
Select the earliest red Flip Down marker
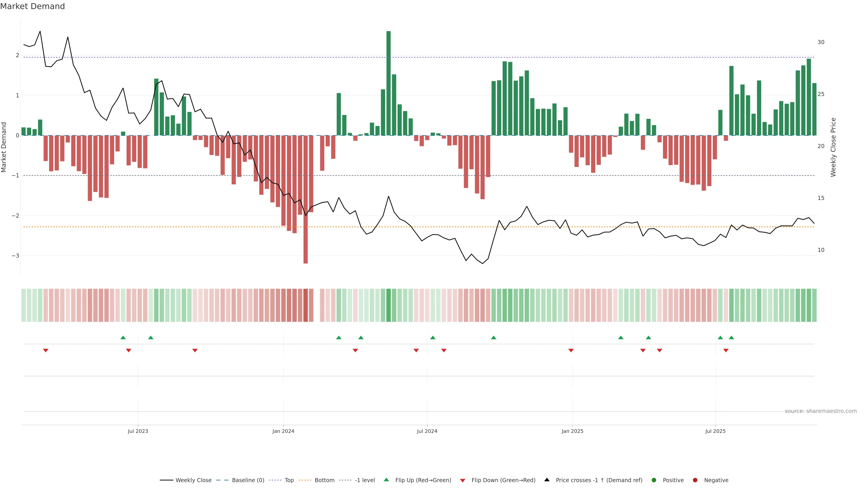tap(45, 351)
